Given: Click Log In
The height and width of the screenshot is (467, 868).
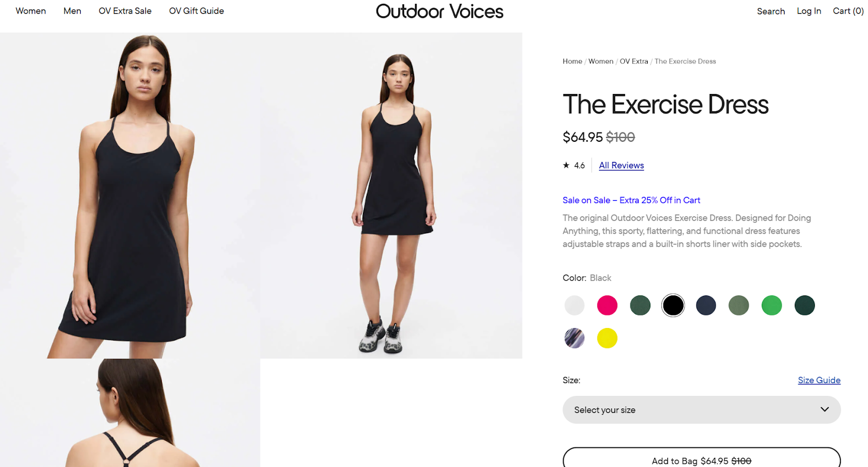Looking at the screenshot, I should [x=808, y=11].
